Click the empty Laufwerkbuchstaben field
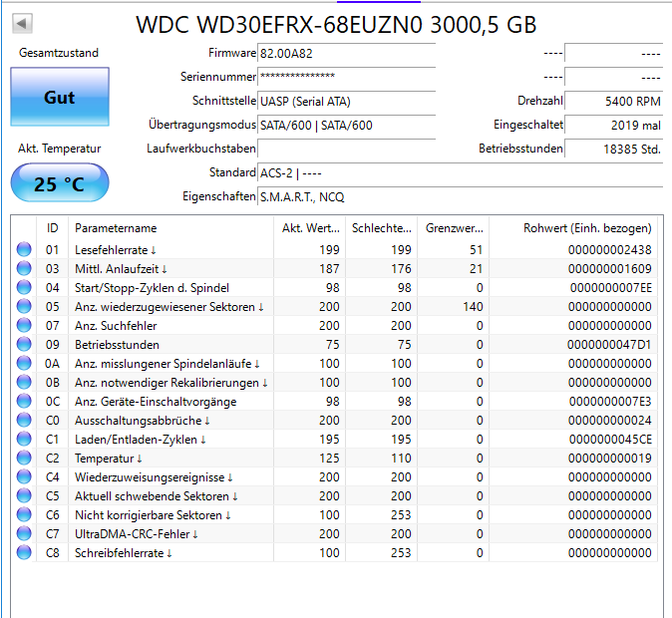 [x=346, y=150]
